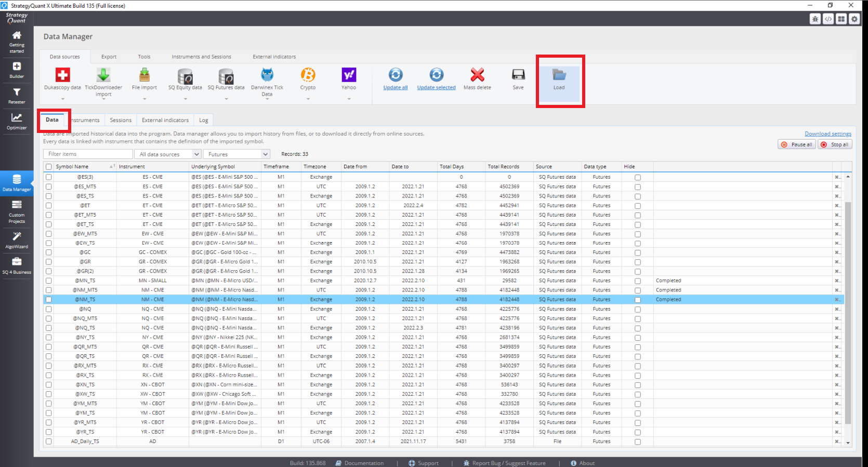Switch to the Log sub-tab
Screen dimensions: 868x467
coord(204,120)
